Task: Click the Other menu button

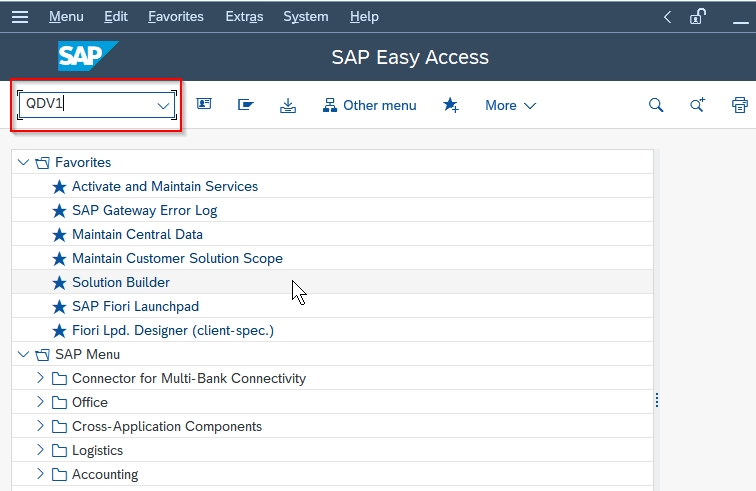Action: coord(369,105)
